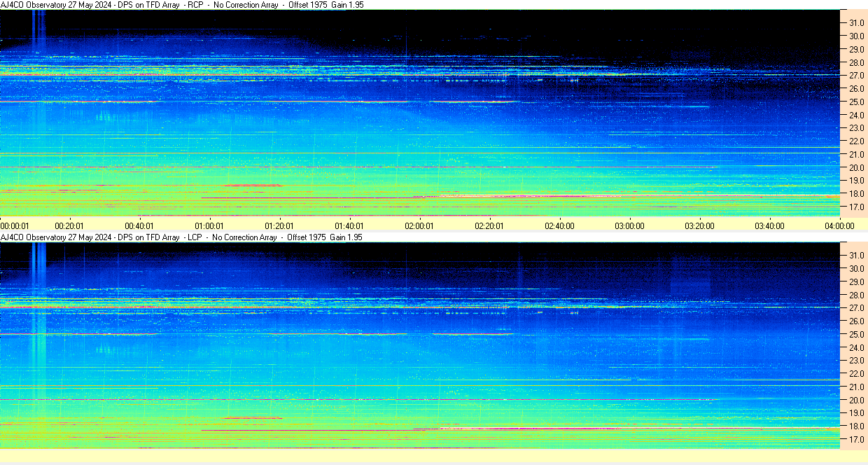Click 18.0 frequency label on LCP chart
The height and width of the screenshot is (465, 868).
(x=856, y=426)
